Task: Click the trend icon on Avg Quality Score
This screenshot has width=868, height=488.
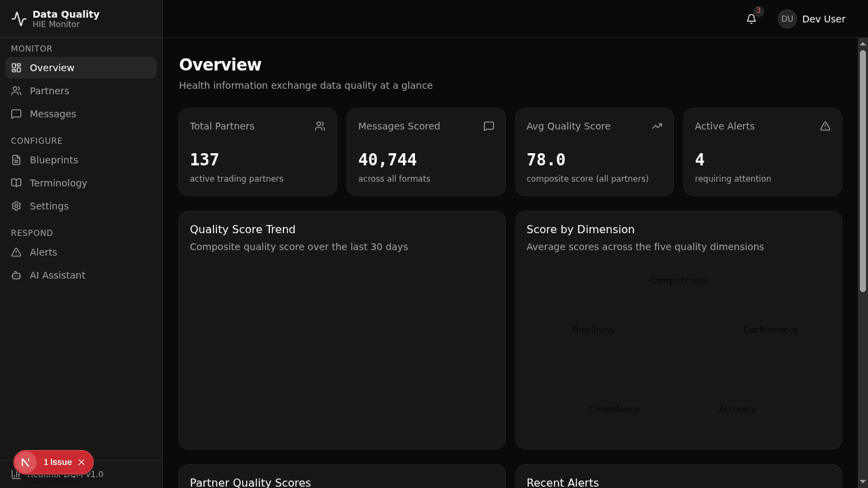Action: 656,126
